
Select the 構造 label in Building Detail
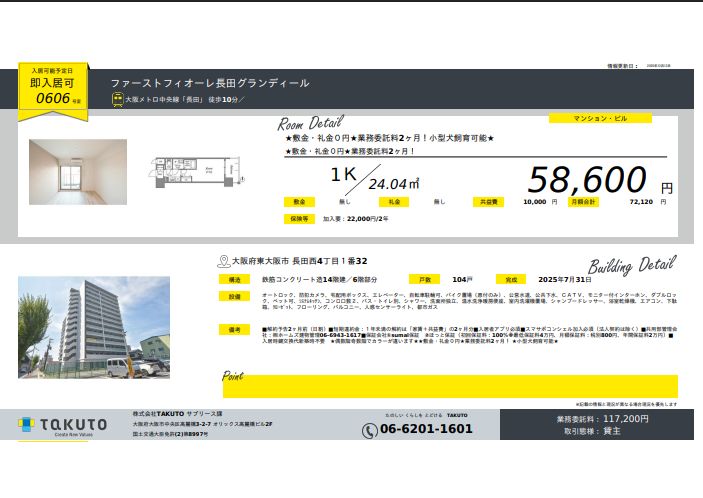pyautogui.click(x=234, y=279)
